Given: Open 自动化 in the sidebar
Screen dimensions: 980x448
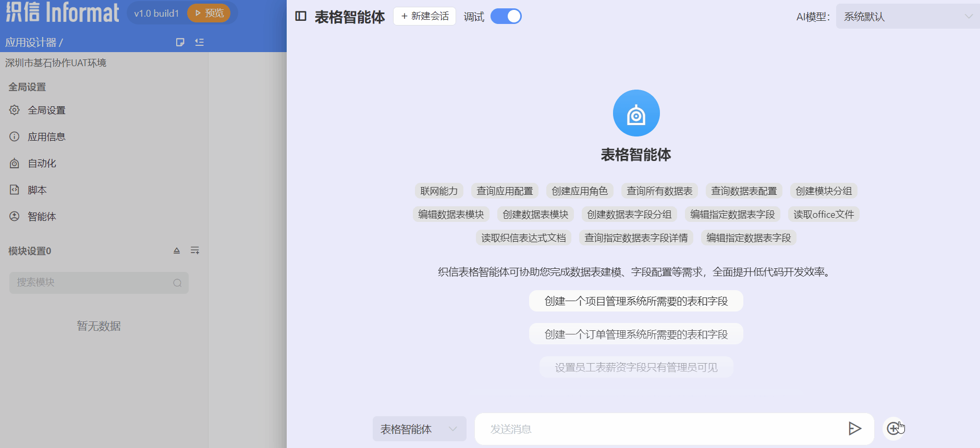Looking at the screenshot, I should click(33, 163).
